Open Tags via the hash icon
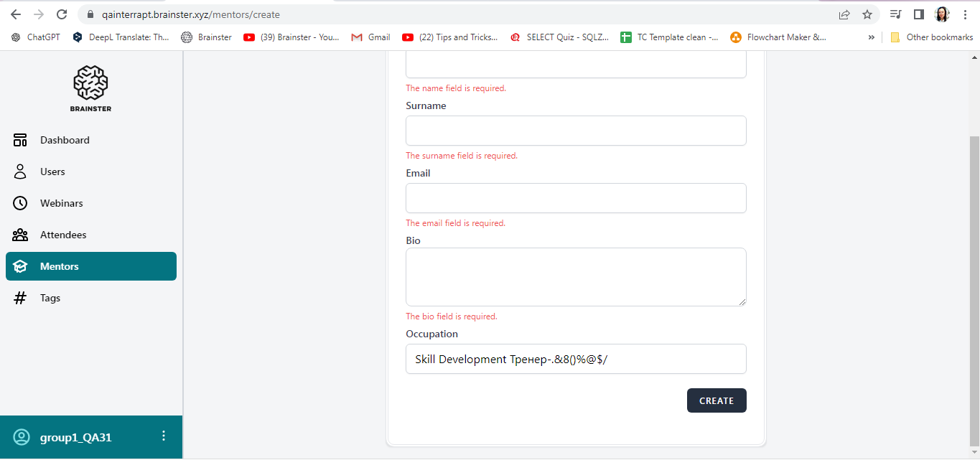 [x=20, y=298]
